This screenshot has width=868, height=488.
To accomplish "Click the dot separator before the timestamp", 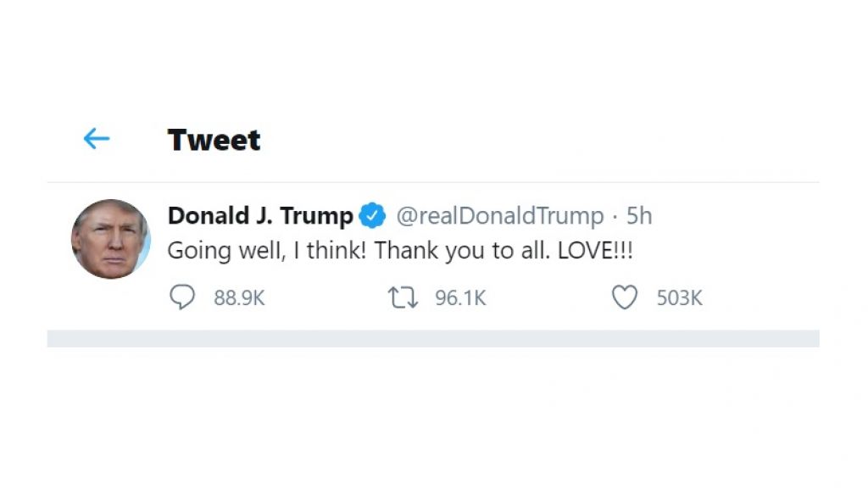I will point(615,217).
